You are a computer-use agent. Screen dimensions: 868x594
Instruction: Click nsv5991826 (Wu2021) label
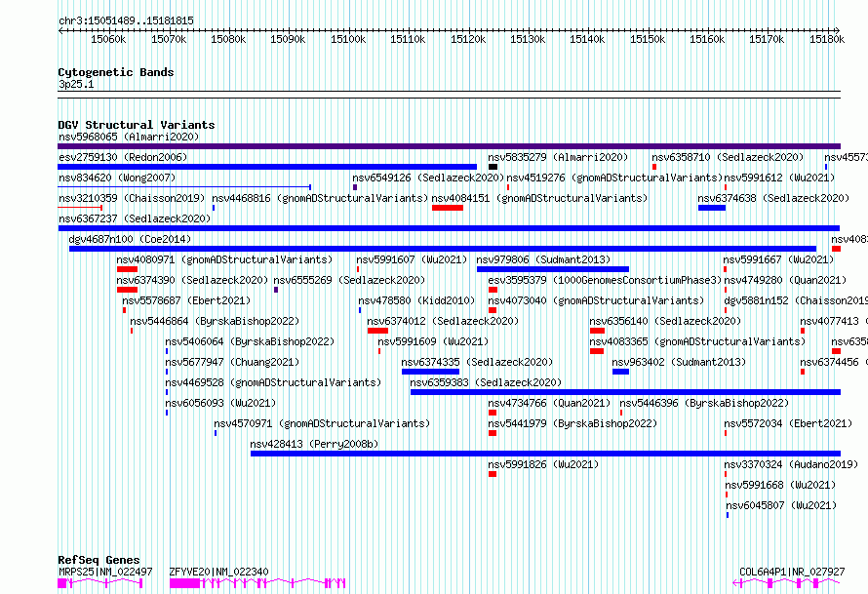[543, 464]
